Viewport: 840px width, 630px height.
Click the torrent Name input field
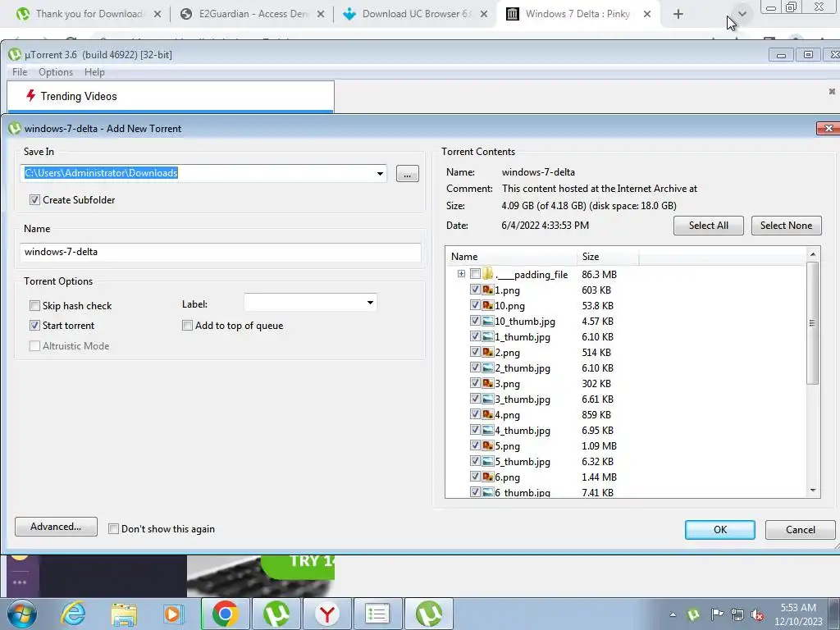(220, 252)
